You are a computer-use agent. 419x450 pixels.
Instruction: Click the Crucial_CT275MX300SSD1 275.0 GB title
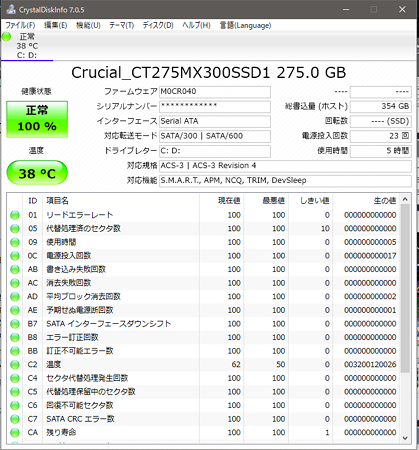pyautogui.click(x=209, y=73)
